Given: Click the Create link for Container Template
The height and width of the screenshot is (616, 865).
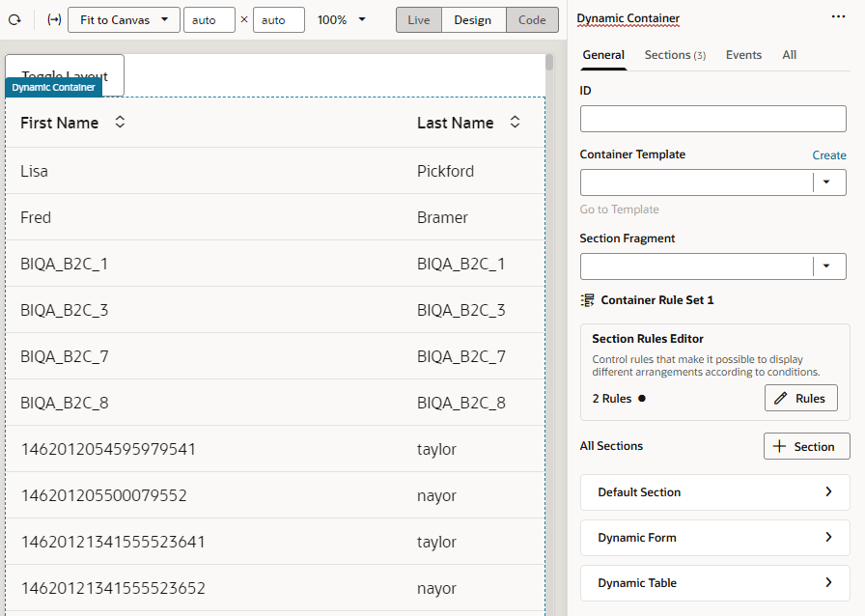Looking at the screenshot, I should tap(828, 154).
